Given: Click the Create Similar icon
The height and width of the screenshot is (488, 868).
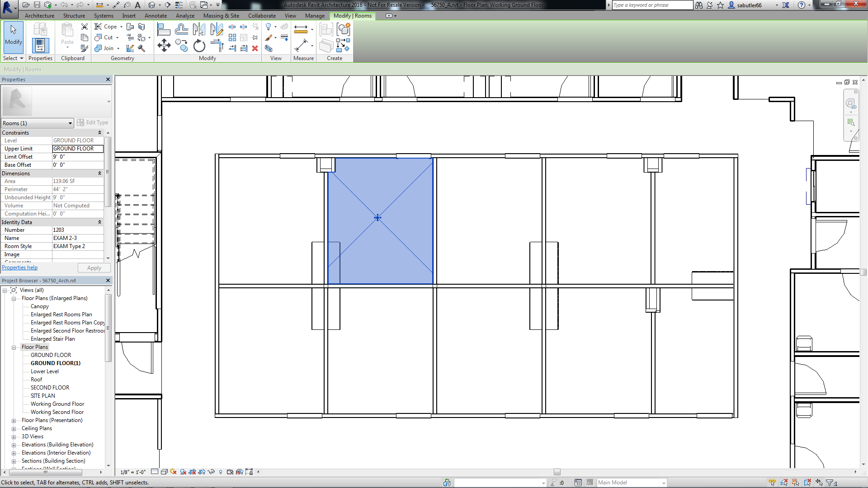Looking at the screenshot, I should pos(344,29).
